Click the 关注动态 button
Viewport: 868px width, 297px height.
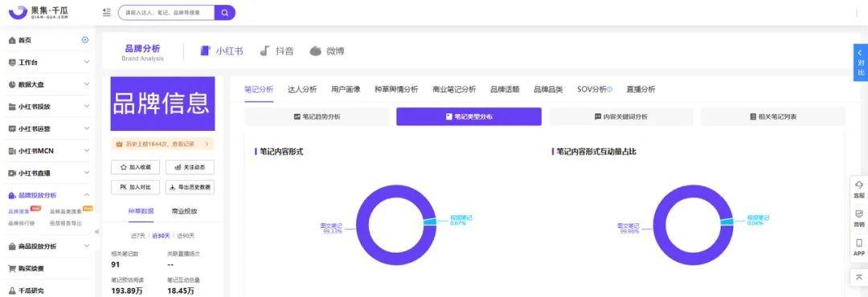click(x=190, y=167)
